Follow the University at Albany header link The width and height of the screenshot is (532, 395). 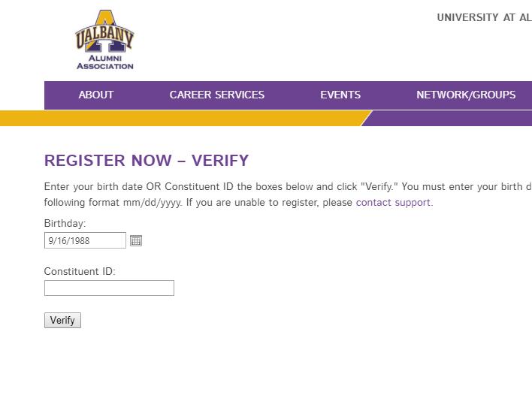pos(484,17)
